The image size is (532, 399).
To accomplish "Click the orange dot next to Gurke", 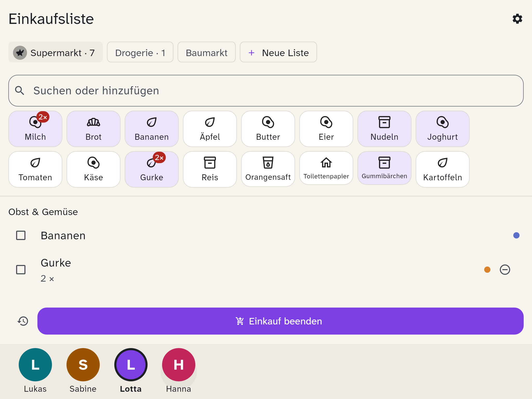I will point(487,270).
